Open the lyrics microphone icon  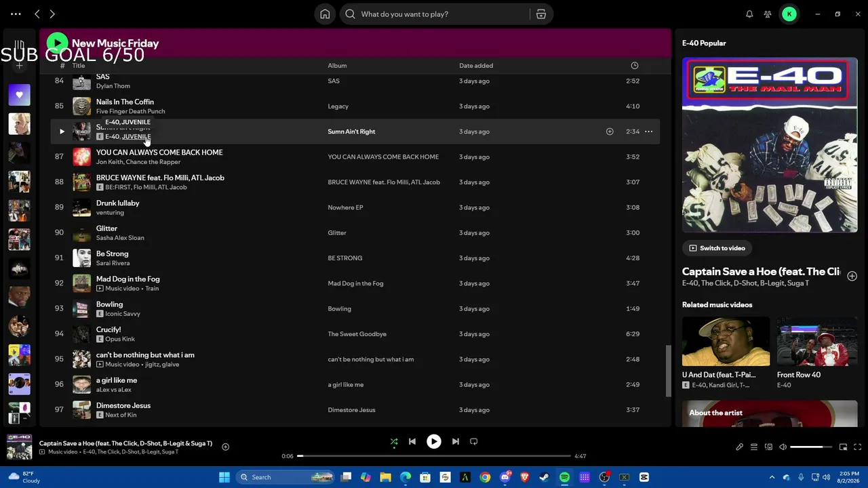[739, 447]
